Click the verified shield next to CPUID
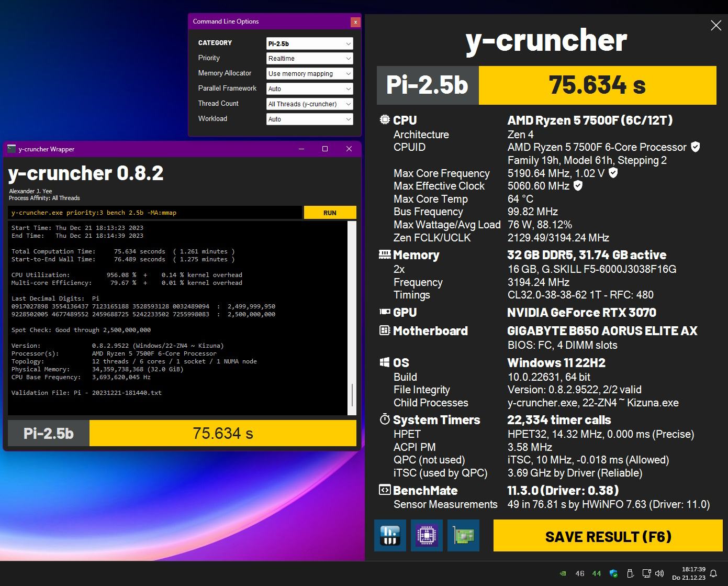The height and width of the screenshot is (586, 728). click(695, 147)
